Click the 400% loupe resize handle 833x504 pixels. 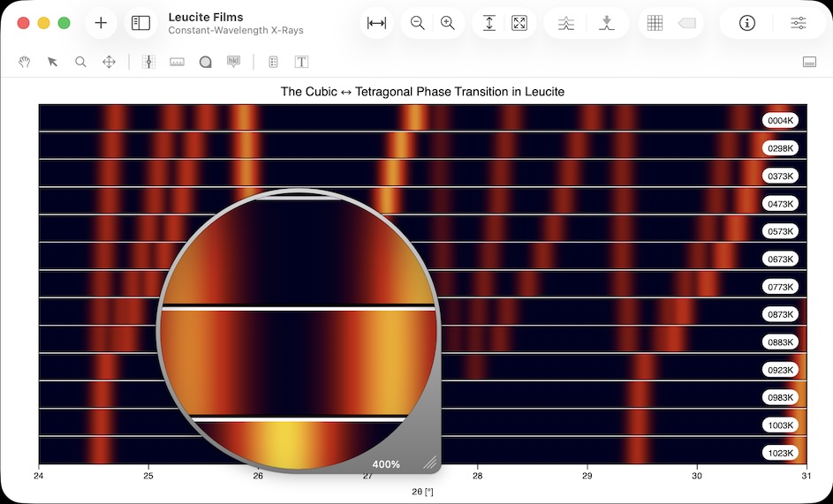pyautogui.click(x=429, y=462)
